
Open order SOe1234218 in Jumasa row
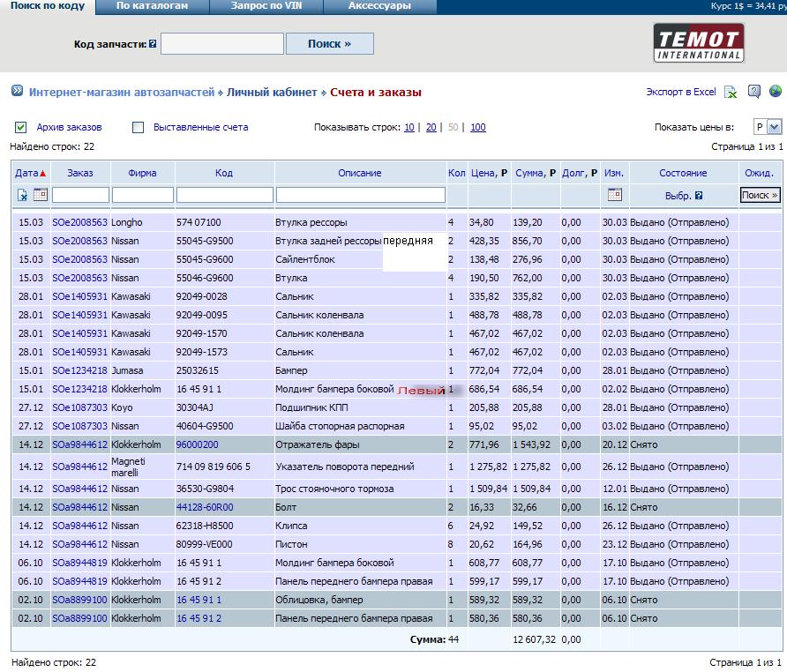pos(79,371)
